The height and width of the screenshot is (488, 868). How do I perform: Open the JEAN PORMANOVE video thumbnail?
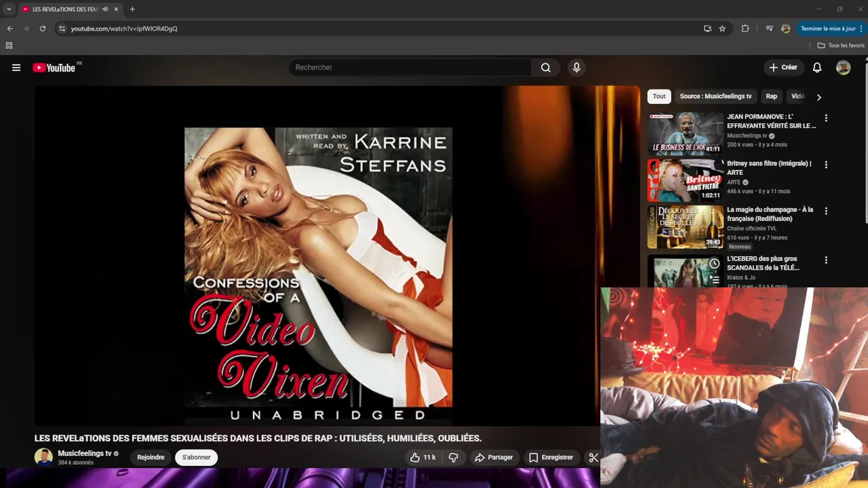point(686,134)
